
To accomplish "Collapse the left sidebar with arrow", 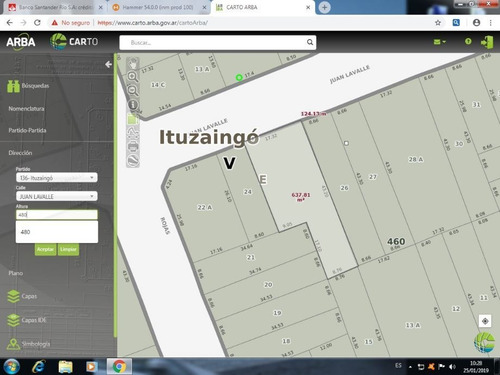I will 108,64.
